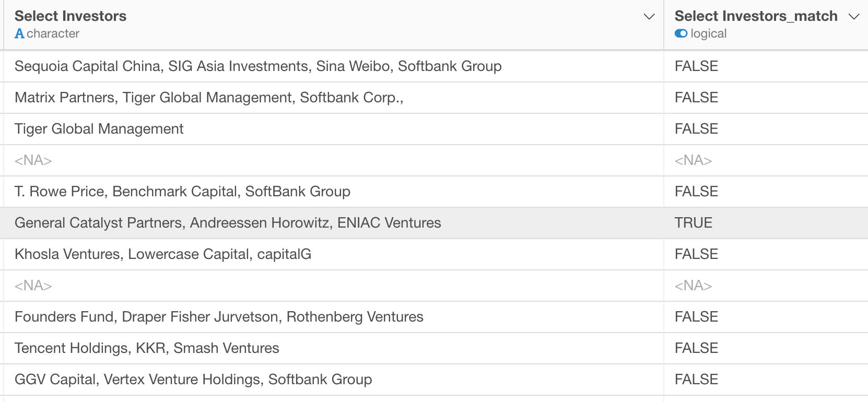The height and width of the screenshot is (402, 868).
Task: Select the Select Investors_match column header
Action: (766, 25)
